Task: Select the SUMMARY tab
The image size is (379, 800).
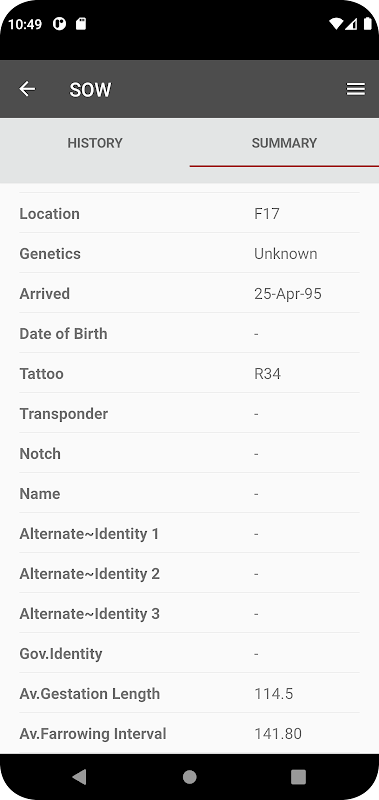Action: tap(284, 143)
